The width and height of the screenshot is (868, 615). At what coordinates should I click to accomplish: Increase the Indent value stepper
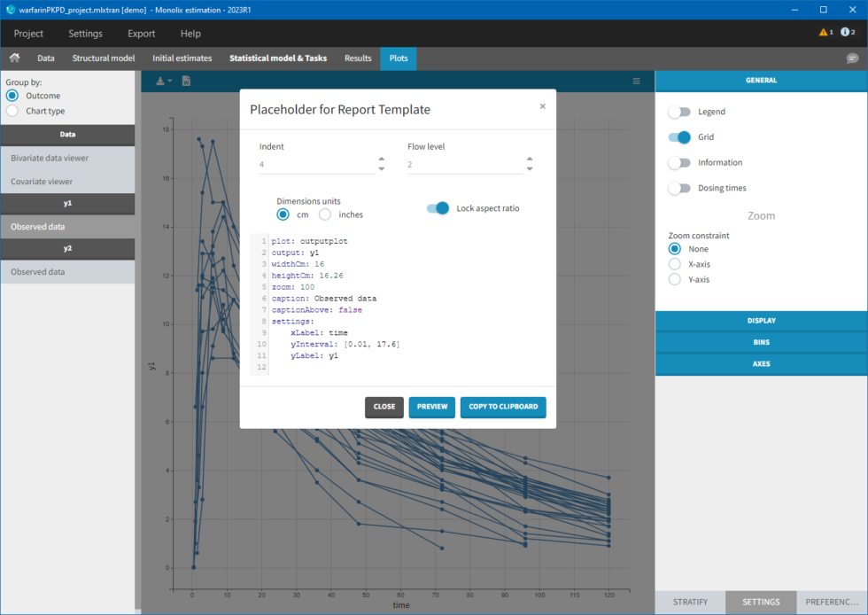(382, 160)
